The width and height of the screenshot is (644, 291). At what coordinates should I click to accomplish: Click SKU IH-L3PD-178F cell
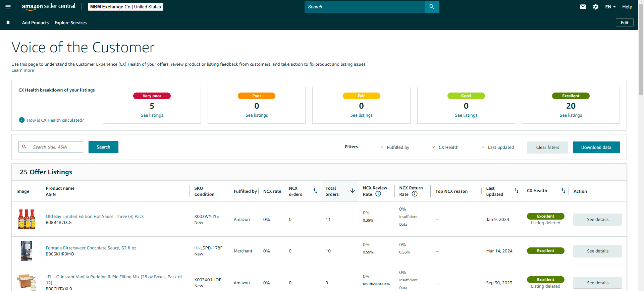[x=208, y=248]
